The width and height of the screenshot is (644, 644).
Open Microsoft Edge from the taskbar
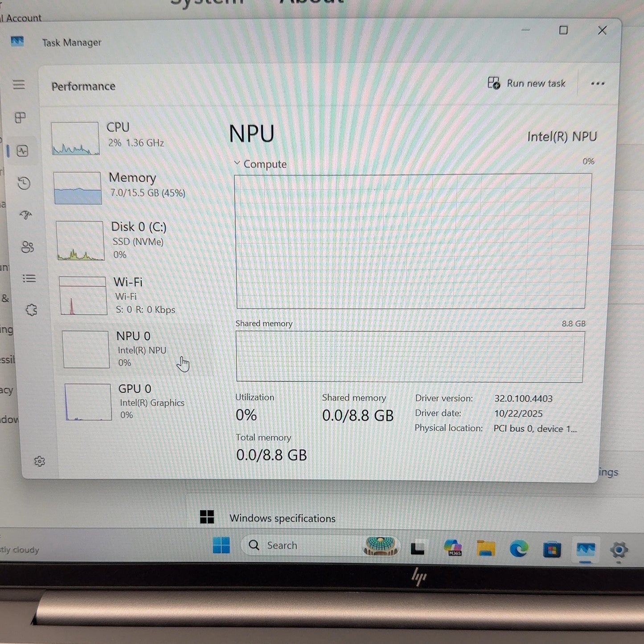[x=519, y=549]
